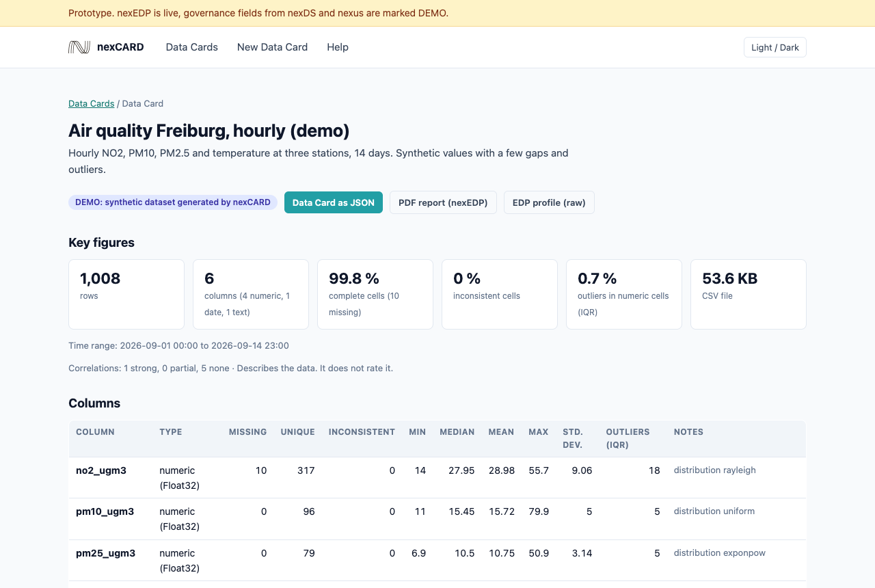875x588 pixels.
Task: Click the nexCARD logo icon
Action: click(x=79, y=47)
